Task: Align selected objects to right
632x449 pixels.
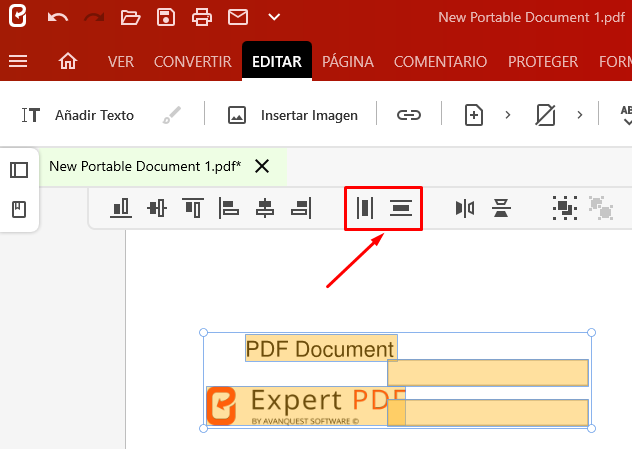Action: coord(301,208)
